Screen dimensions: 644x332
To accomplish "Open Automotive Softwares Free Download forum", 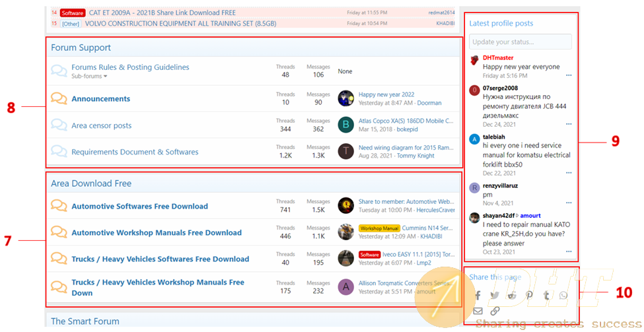I will 139,207.
